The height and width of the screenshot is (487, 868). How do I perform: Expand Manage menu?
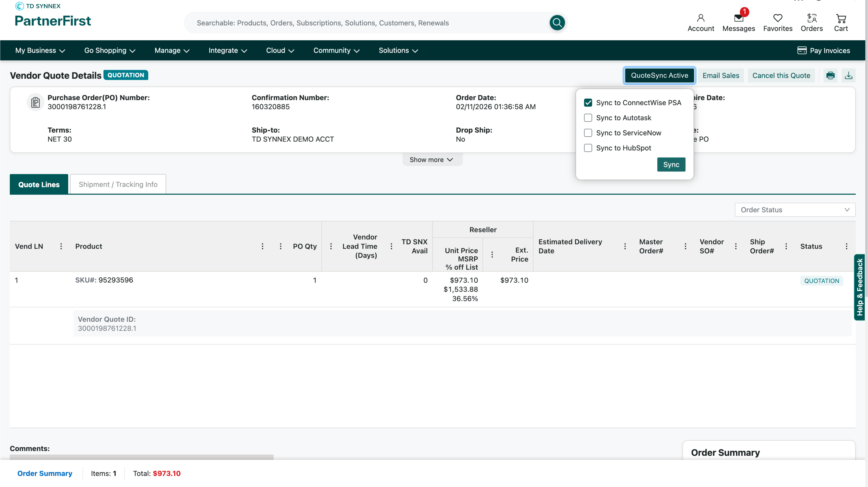(172, 50)
